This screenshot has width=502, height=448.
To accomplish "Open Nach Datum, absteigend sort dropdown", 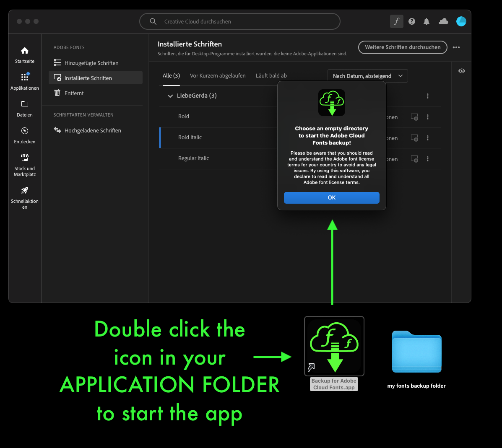I will 367,76.
